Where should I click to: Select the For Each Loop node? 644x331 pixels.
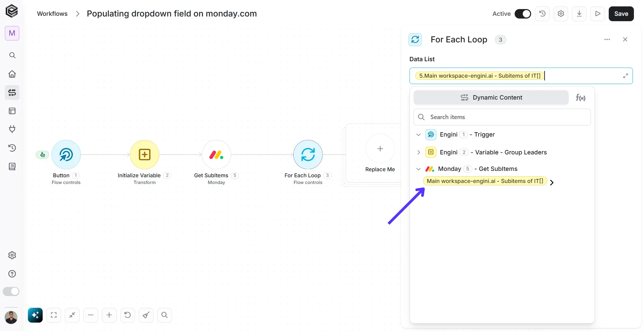click(308, 155)
